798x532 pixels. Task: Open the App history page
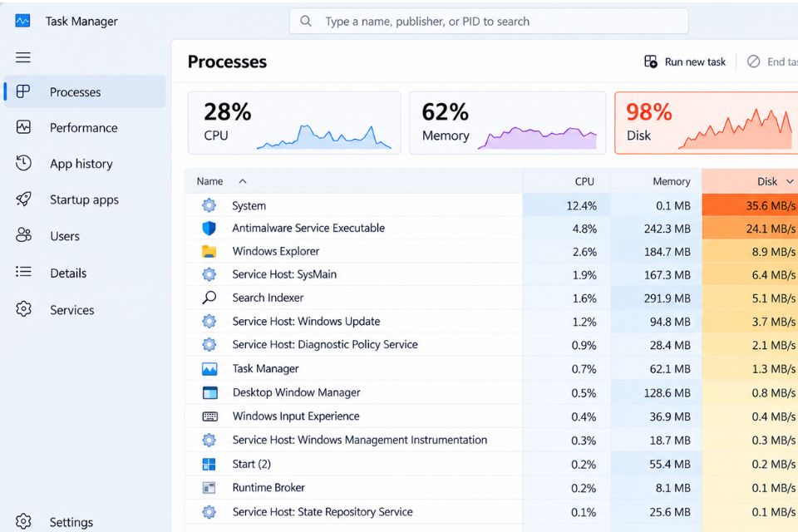point(85,164)
